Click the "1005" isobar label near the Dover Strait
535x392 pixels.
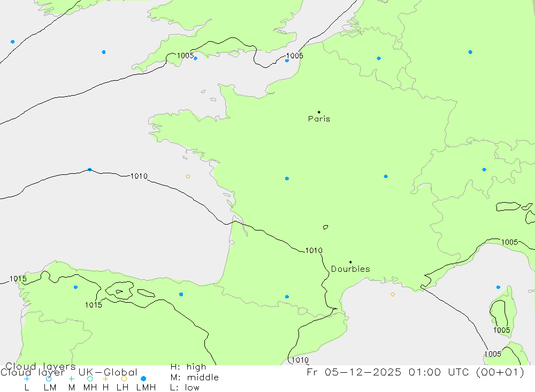point(294,56)
